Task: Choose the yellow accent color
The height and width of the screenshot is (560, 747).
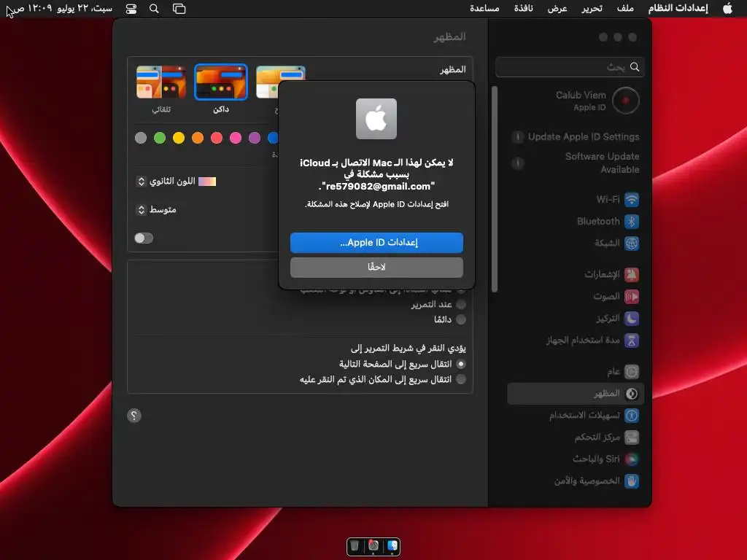Action: pyautogui.click(x=179, y=138)
